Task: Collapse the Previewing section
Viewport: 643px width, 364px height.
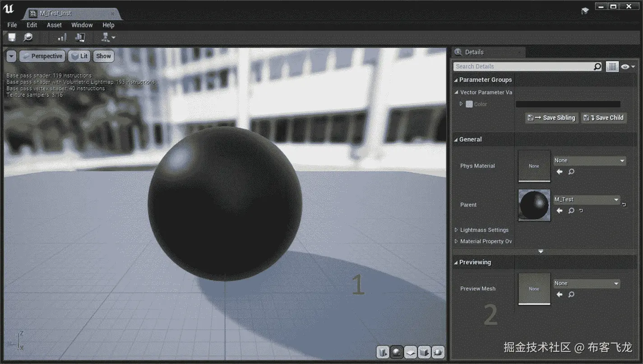Action: pos(456,263)
